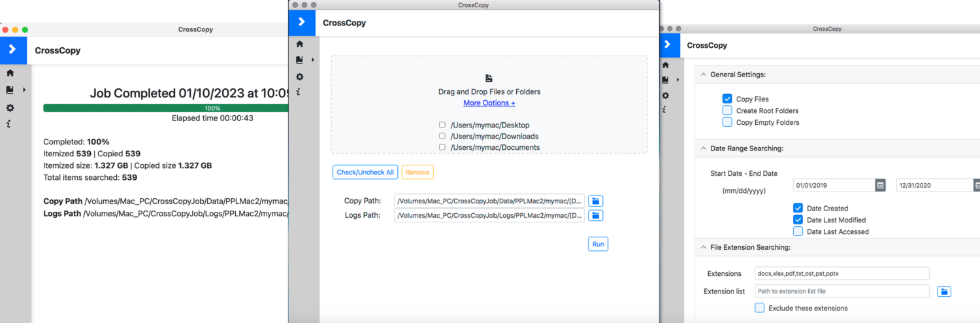Browse folder for Logs Path in middle window
The height and width of the screenshot is (323, 980).
tap(595, 215)
